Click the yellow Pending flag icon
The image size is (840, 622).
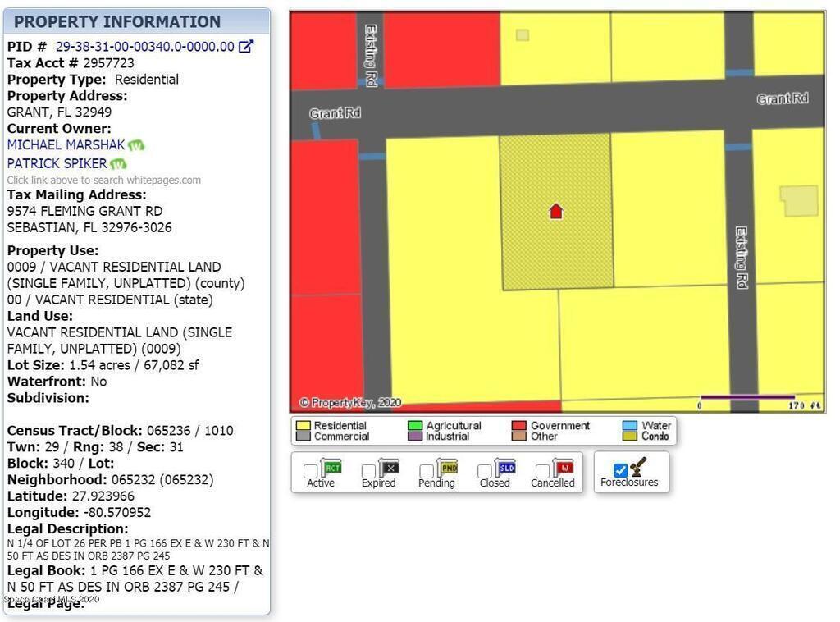[x=448, y=468]
